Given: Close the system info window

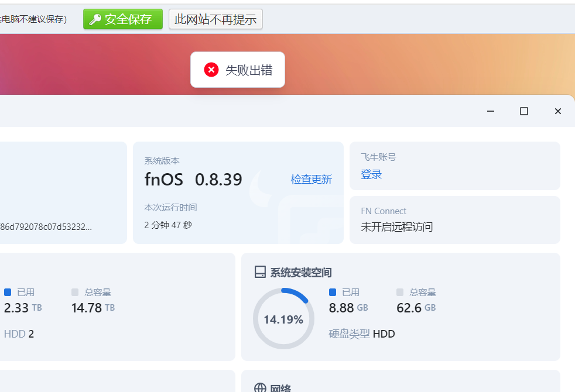Looking at the screenshot, I should [x=558, y=111].
